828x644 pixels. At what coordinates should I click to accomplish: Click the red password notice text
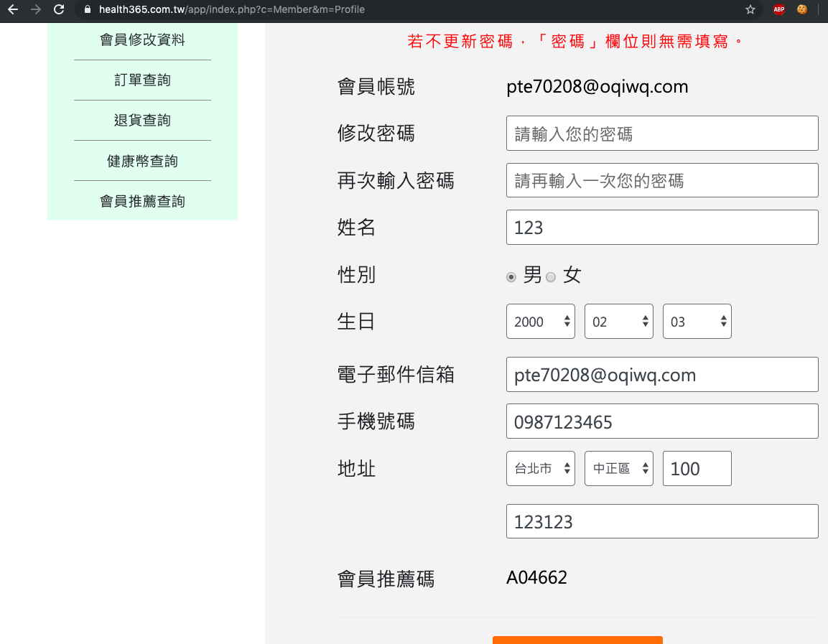pyautogui.click(x=575, y=41)
